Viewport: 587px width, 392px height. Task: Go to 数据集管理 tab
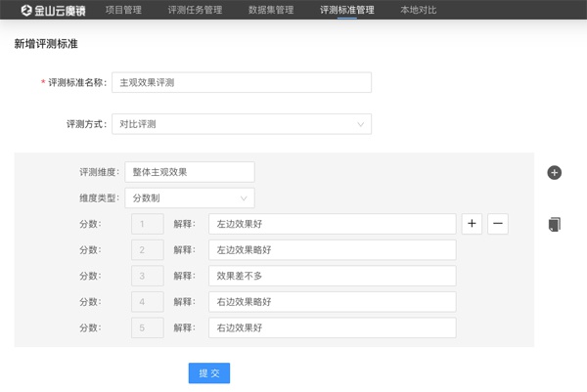(x=271, y=10)
